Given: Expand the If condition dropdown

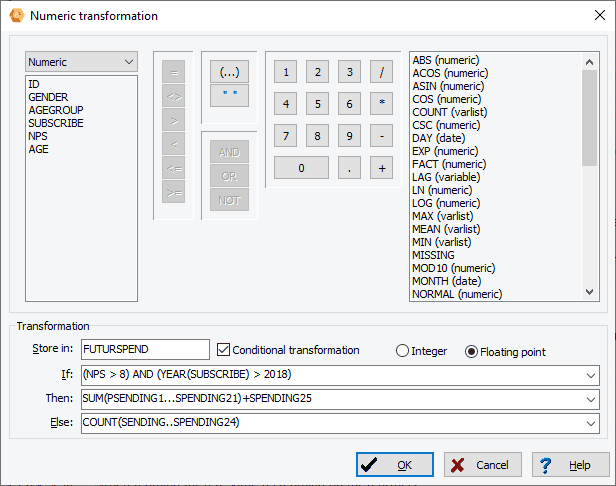Looking at the screenshot, I should pyautogui.click(x=591, y=375).
